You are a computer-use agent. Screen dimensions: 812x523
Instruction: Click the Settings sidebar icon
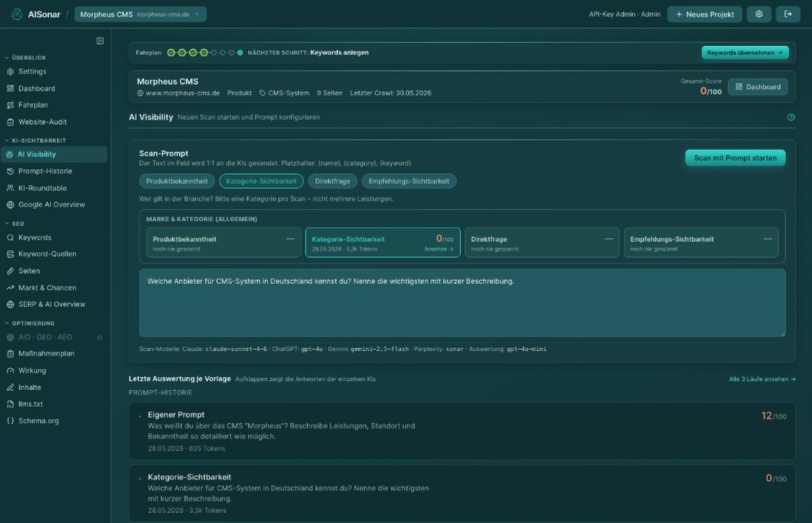click(10, 71)
